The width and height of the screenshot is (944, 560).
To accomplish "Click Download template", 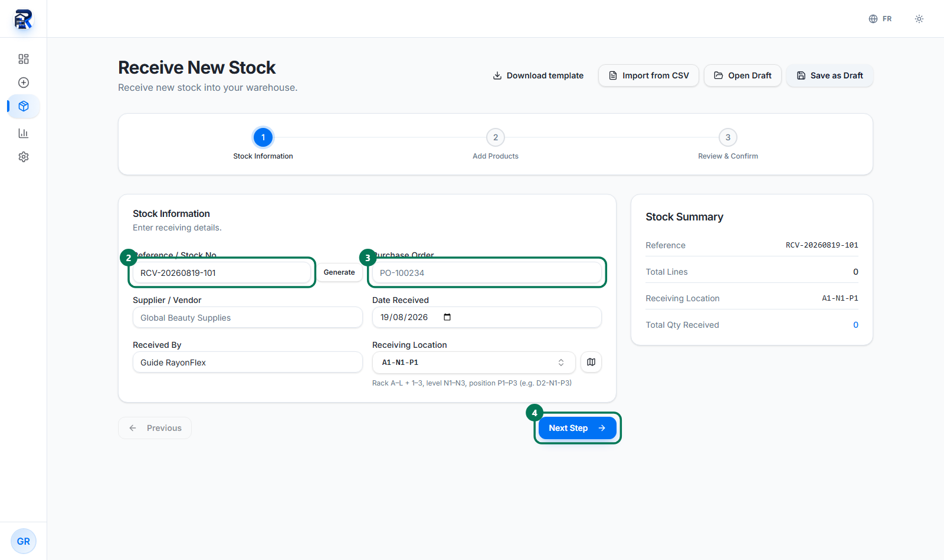I will [538, 75].
